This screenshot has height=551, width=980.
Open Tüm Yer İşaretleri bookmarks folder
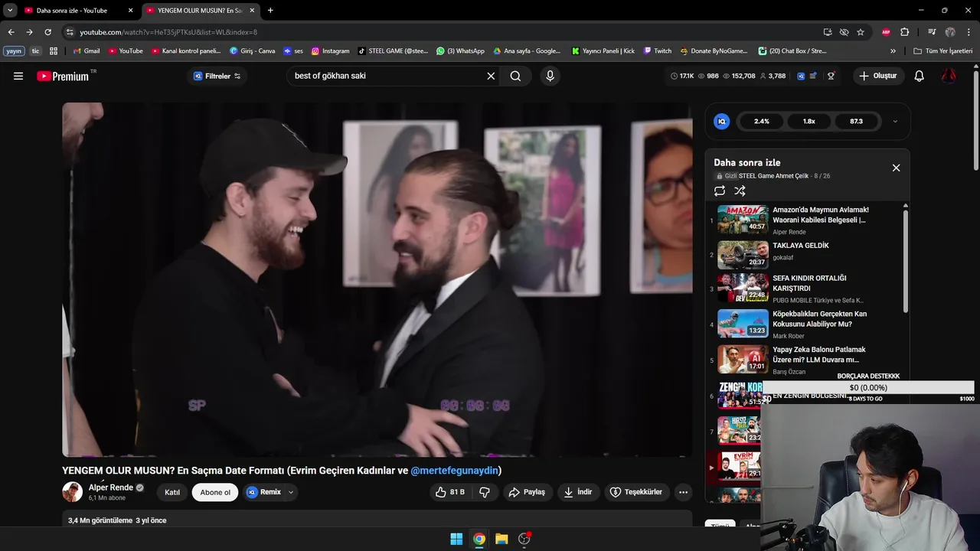click(943, 51)
